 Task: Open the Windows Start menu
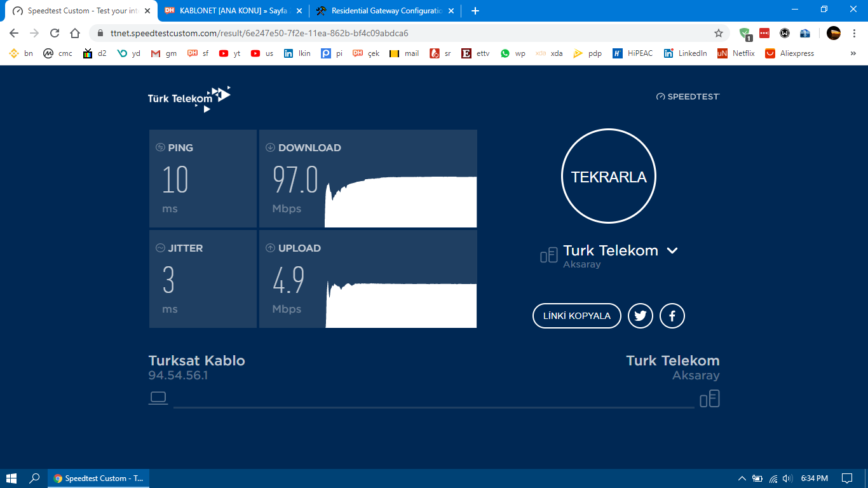click(x=11, y=478)
